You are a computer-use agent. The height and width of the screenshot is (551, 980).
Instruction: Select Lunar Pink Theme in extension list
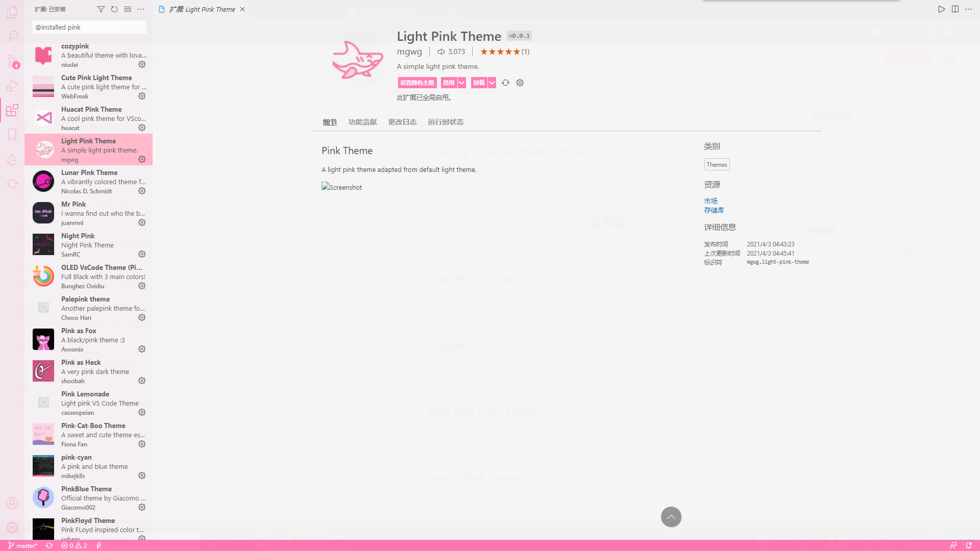pos(89,182)
